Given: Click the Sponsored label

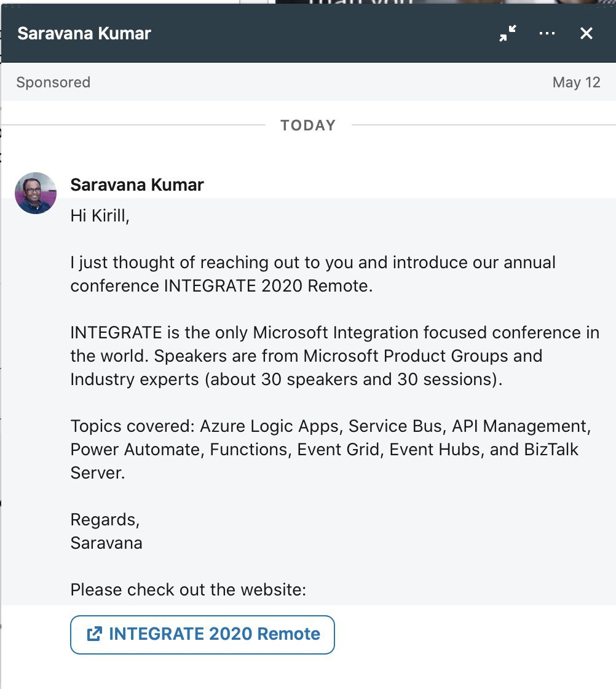Looking at the screenshot, I should (x=53, y=82).
